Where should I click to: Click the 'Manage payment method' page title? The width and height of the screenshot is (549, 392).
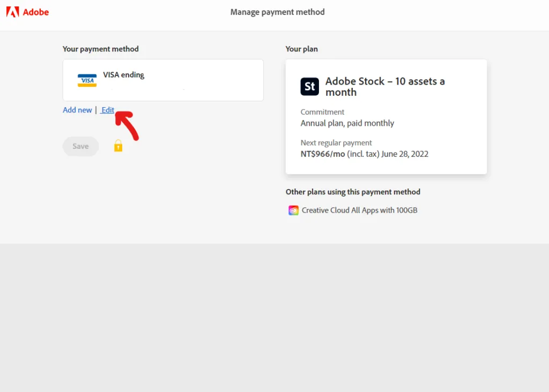tap(277, 12)
